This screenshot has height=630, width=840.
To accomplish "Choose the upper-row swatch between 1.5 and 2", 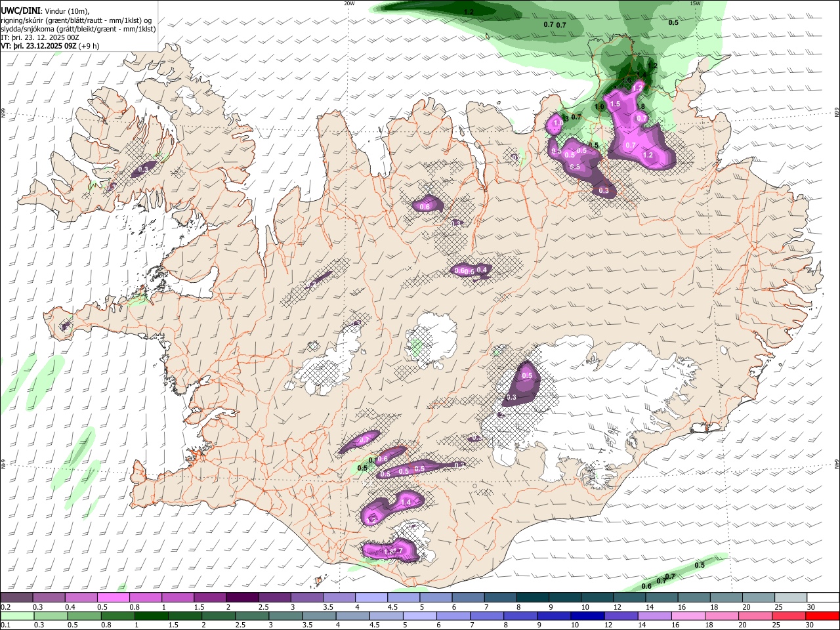I will coord(210,597).
